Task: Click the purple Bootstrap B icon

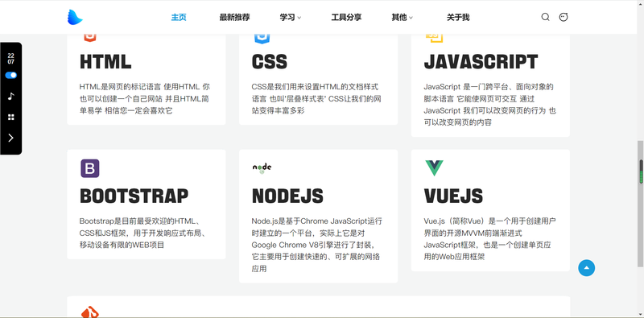Action: click(x=90, y=168)
